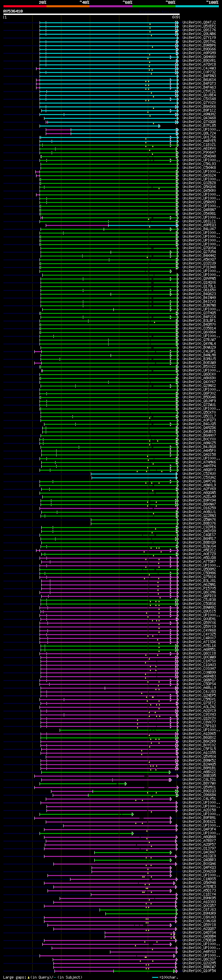Click hit UniRef100_B3N7N8

pyautogui.click(x=199, y=306)
